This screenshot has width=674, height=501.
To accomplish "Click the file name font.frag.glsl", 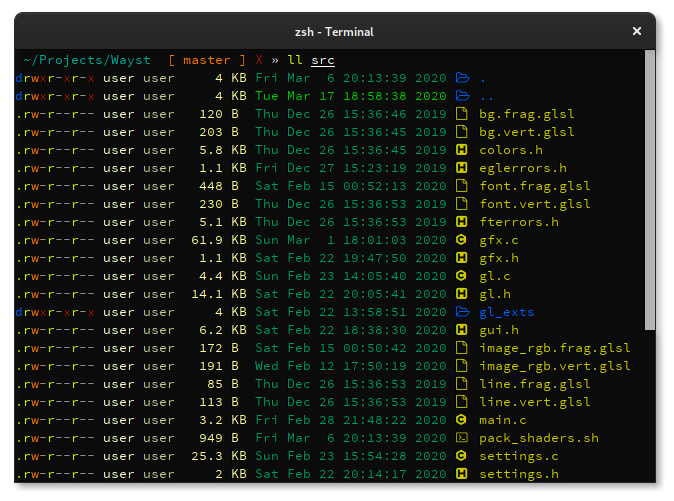I will (x=535, y=186).
